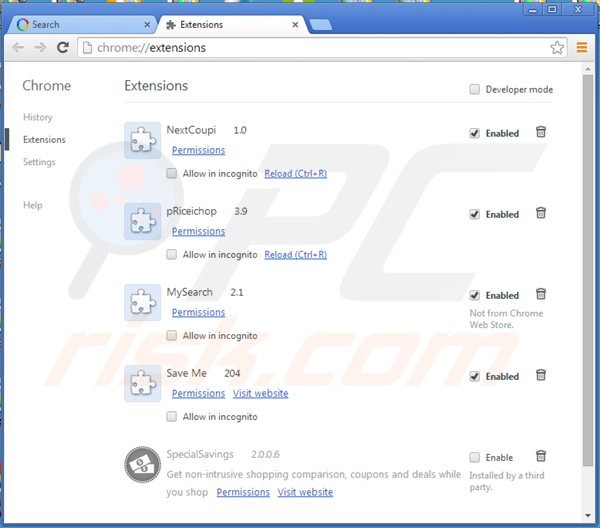Visit website for SpecialSavings
This screenshot has height=528, width=600.
pos(305,492)
